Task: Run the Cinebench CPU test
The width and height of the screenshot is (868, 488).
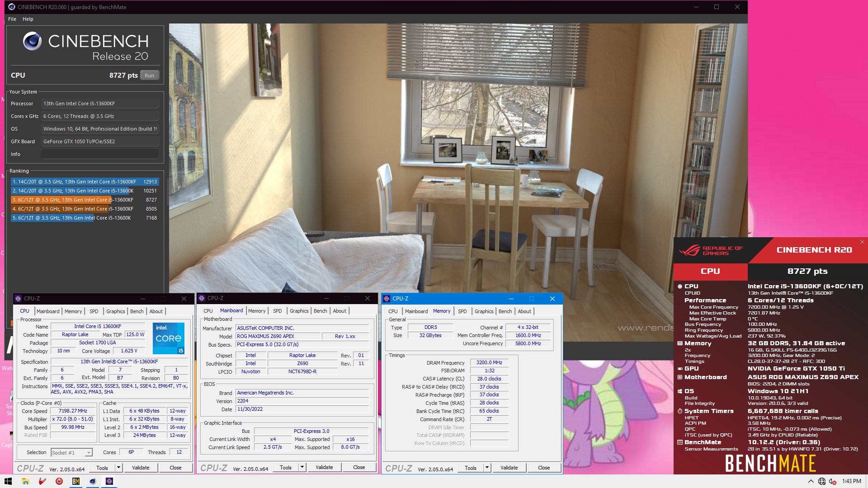Action: pos(150,75)
